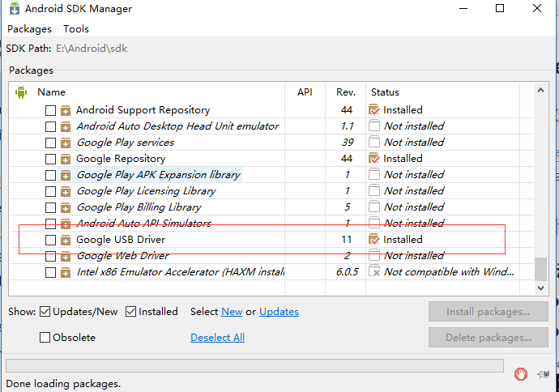This screenshot has width=559, height=392.
Task: Click the installed status icon for Android Support Repository
Action: point(374,110)
